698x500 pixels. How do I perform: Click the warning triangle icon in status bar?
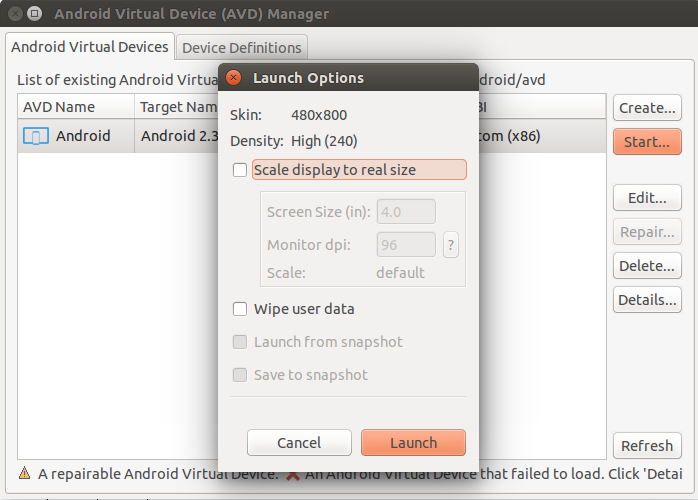coord(24,473)
